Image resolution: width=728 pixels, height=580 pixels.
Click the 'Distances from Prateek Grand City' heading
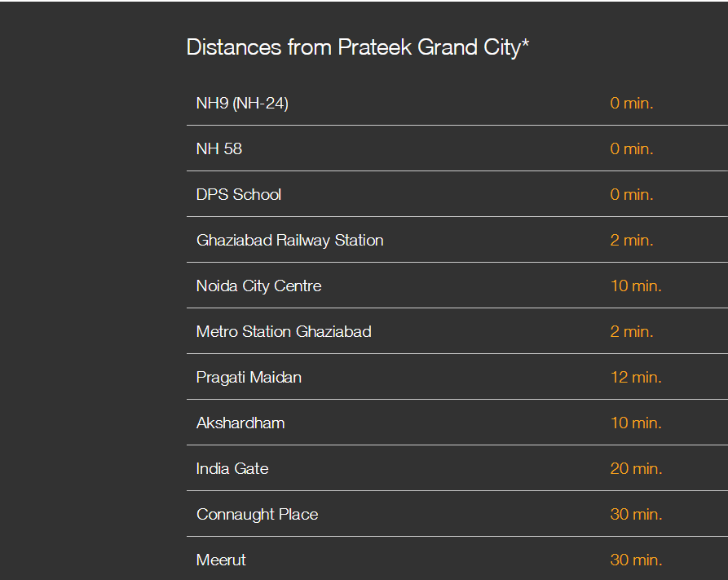(x=358, y=47)
